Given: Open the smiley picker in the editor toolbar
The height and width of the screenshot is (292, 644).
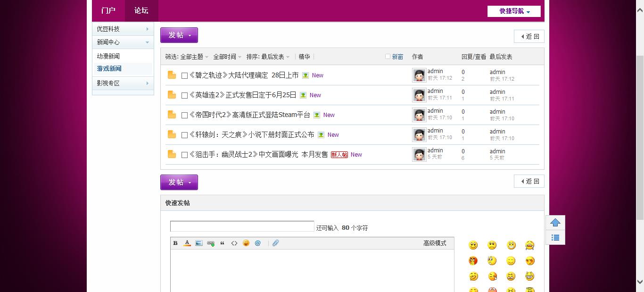Looking at the screenshot, I should coord(246,243).
